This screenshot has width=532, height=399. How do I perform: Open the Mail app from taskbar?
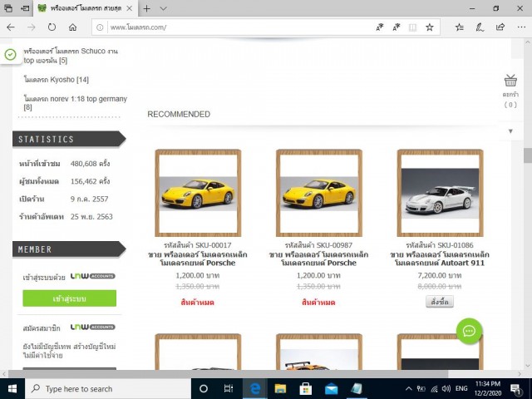tap(331, 389)
